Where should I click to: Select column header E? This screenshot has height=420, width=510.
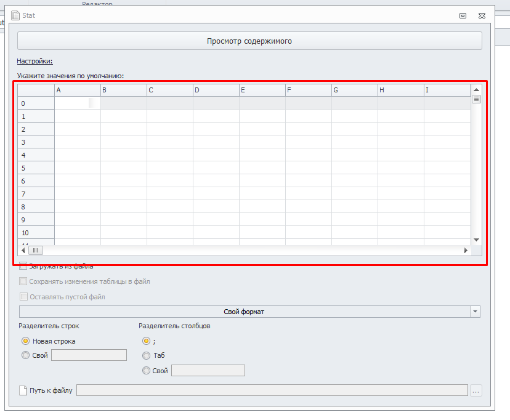(x=262, y=90)
